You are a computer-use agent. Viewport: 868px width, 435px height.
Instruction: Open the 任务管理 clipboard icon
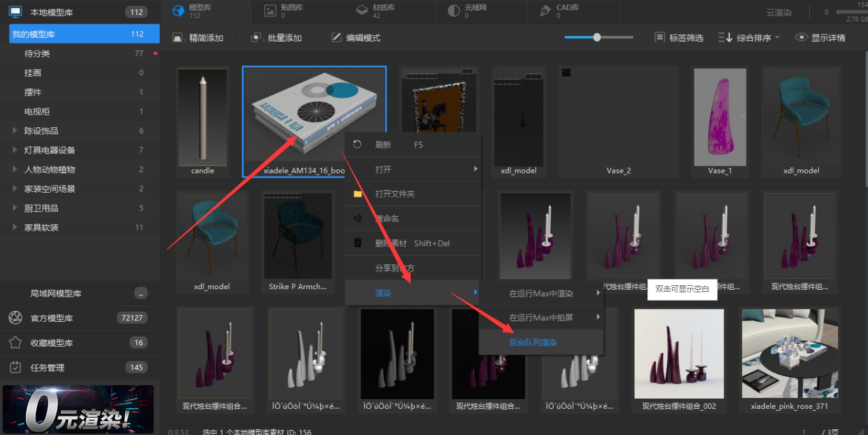tap(15, 368)
